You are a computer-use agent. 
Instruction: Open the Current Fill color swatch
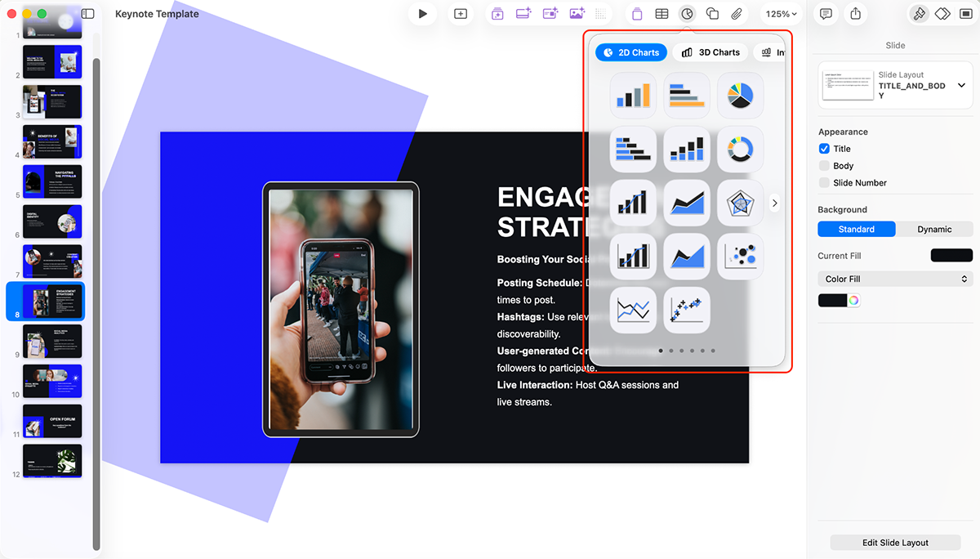(951, 255)
